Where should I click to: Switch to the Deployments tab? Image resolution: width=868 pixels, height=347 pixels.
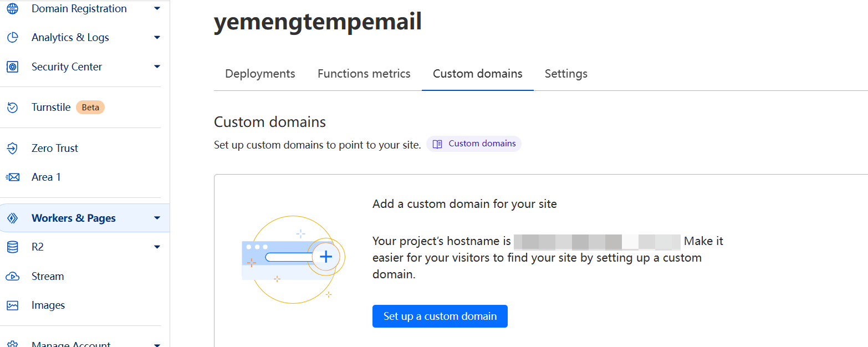pyautogui.click(x=260, y=74)
